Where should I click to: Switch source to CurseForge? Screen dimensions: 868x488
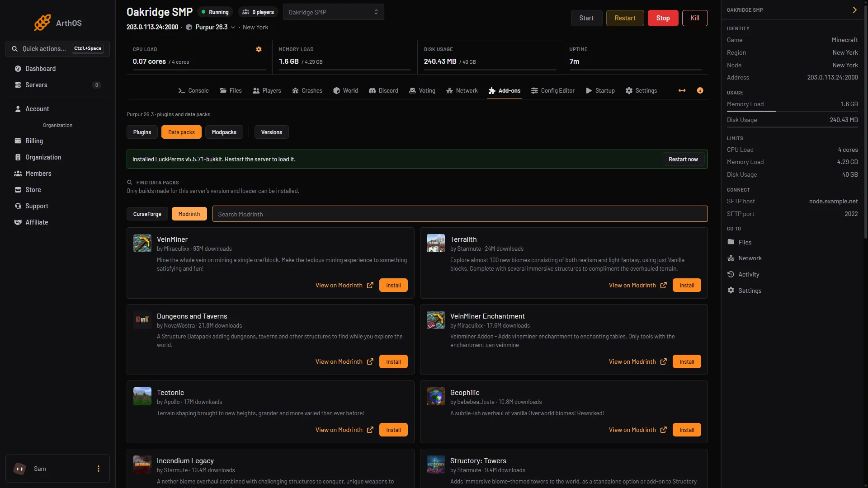click(x=147, y=214)
